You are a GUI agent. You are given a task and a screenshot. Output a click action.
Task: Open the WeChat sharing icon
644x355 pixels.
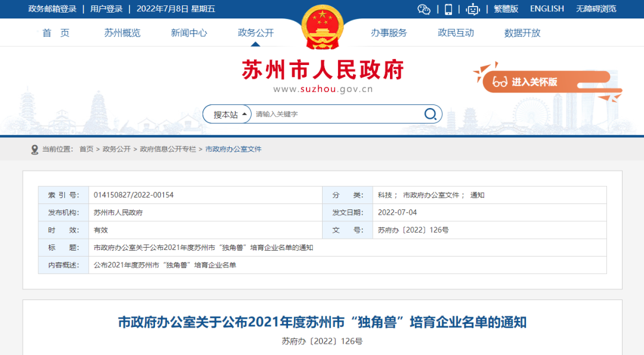coord(424,9)
